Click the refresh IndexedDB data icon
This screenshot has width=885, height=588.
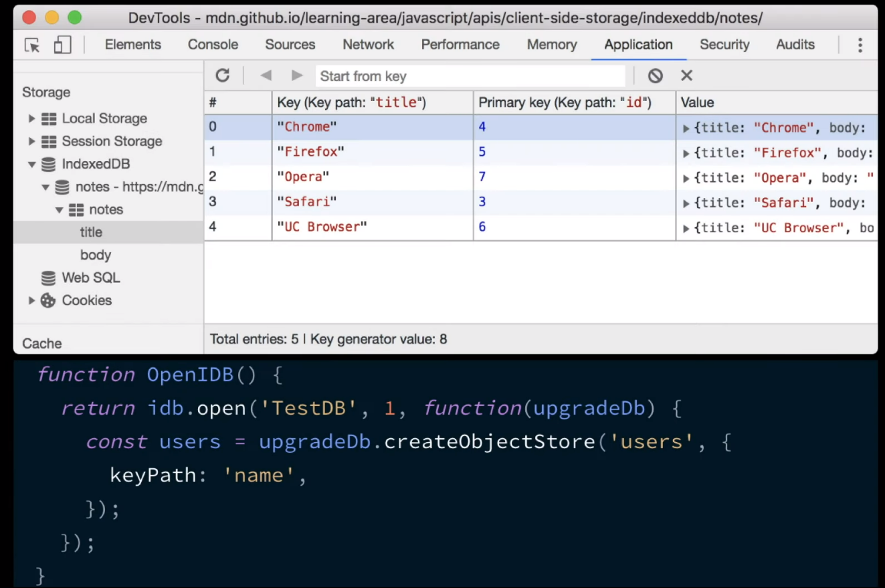click(223, 76)
